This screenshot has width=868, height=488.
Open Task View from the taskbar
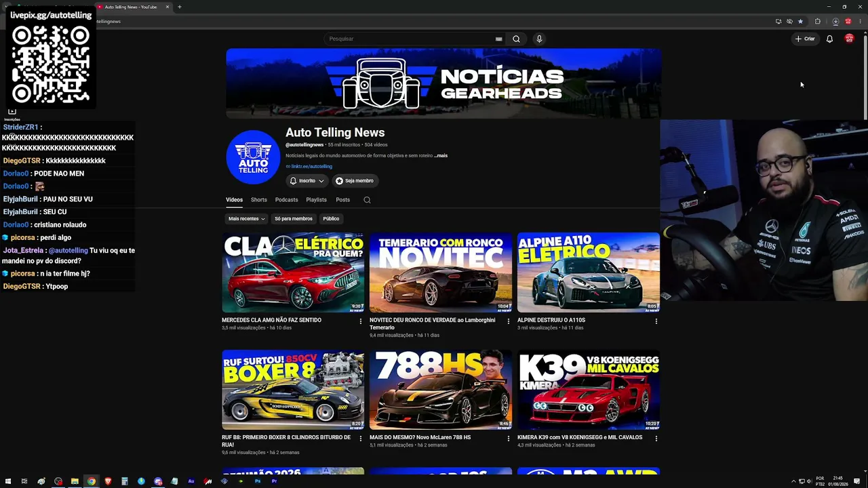point(24,481)
